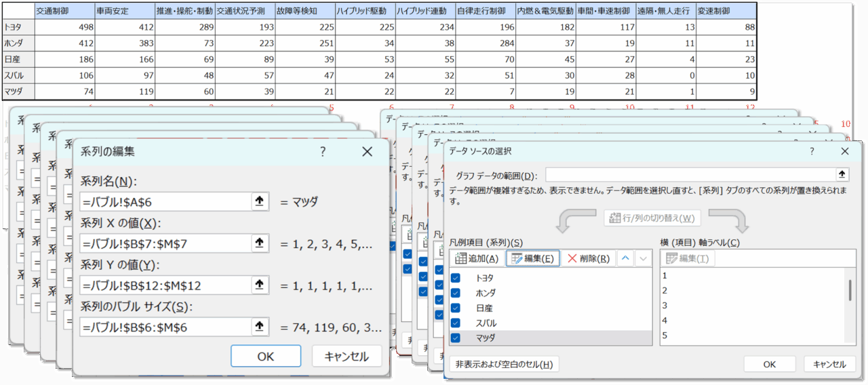868x385 pixels.
Task: Click the 遠隔・無人走行 column header cell
Action: coord(667,12)
